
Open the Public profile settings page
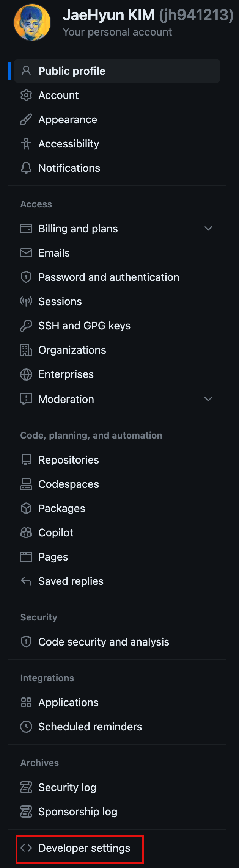coord(72,71)
